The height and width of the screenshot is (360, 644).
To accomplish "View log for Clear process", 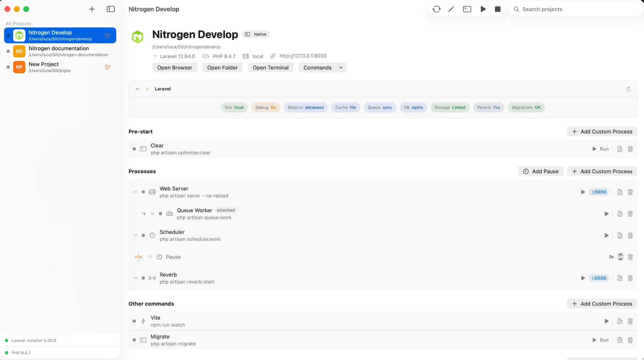I will 620,149.
